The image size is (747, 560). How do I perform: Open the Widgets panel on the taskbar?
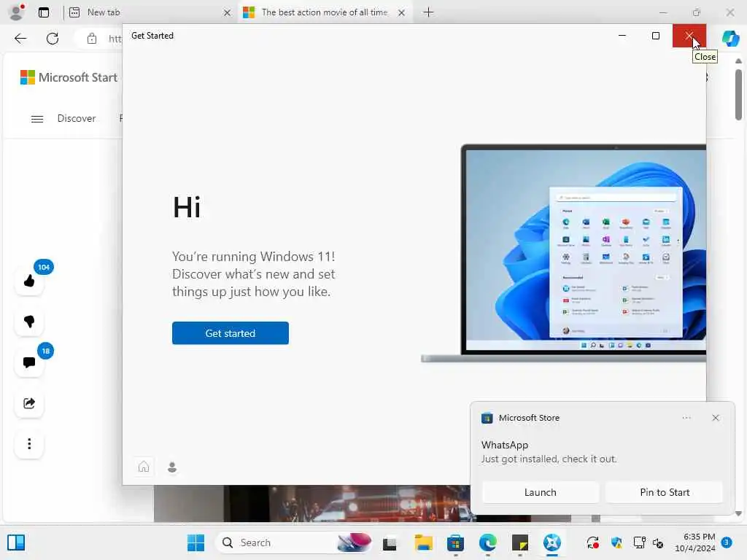pyautogui.click(x=16, y=542)
